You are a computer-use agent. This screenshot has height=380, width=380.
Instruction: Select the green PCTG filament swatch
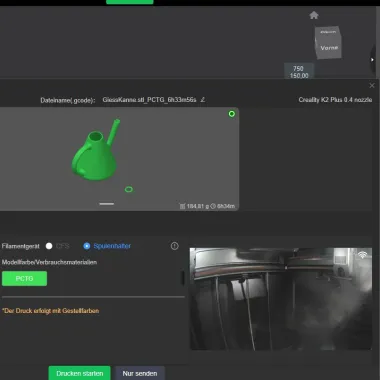tap(24, 278)
